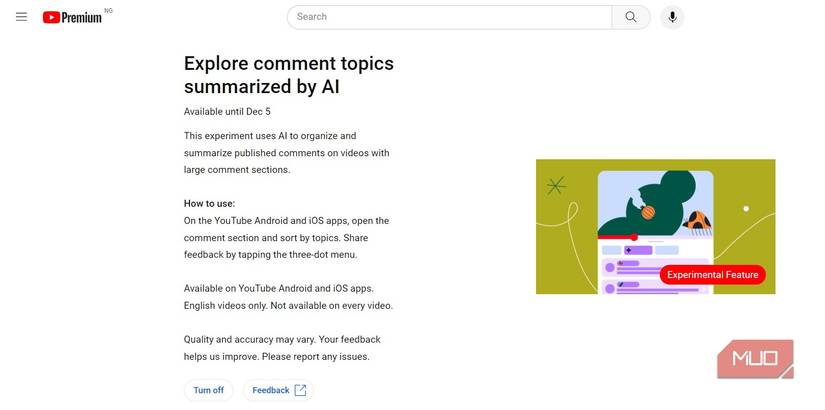This screenshot has height=410, width=825.
Task: Click the Experimental Feature badge
Action: click(713, 275)
